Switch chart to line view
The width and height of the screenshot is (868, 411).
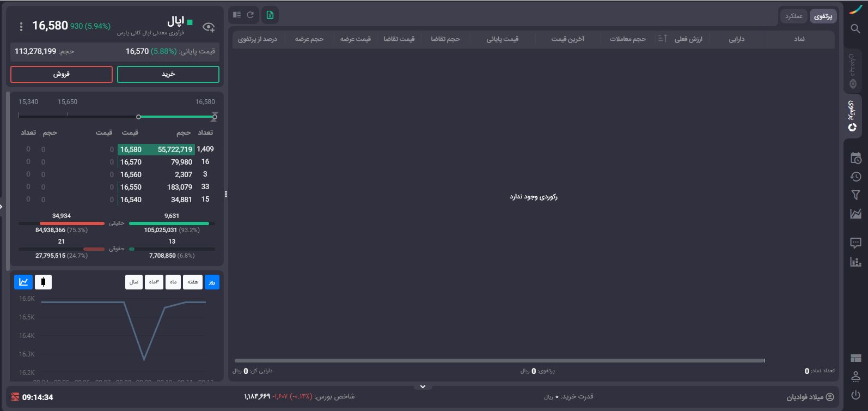(23, 282)
